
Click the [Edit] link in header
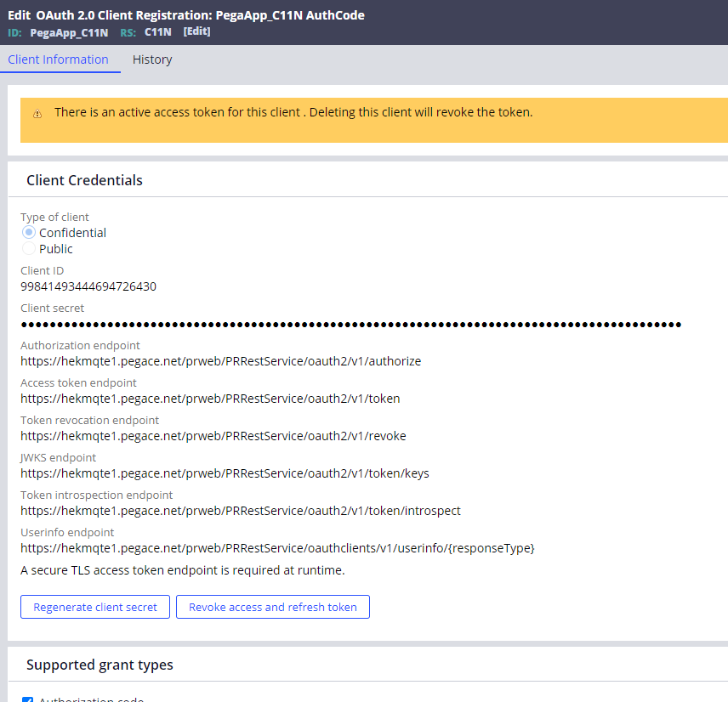196,32
